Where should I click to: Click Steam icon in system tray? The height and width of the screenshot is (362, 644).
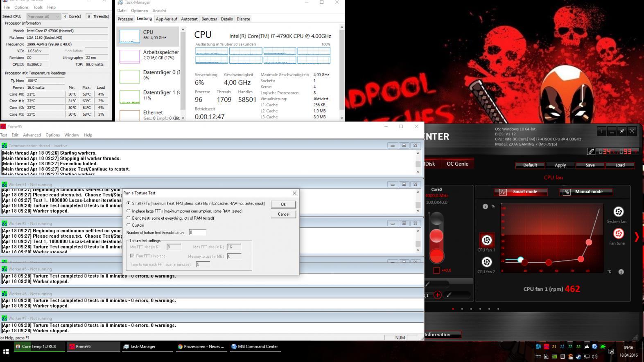(578, 357)
